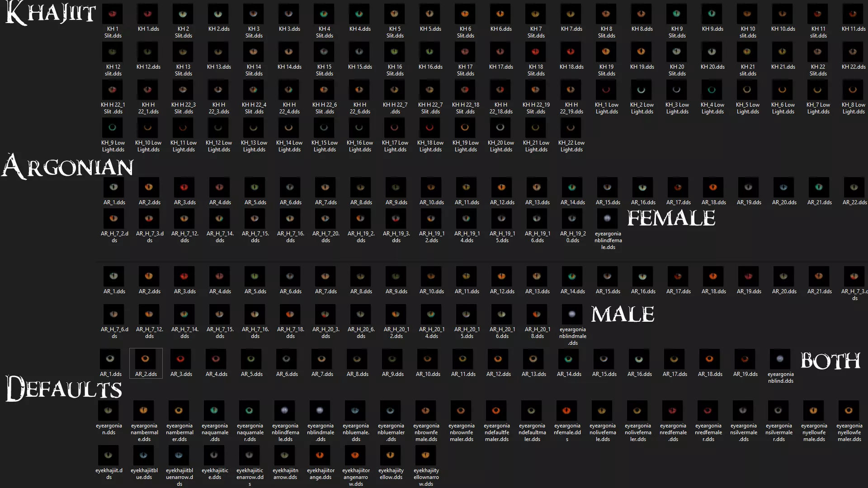868x488 pixels.
Task: Select the 'AR_H_7_18.dds' file name
Action: 290,333
